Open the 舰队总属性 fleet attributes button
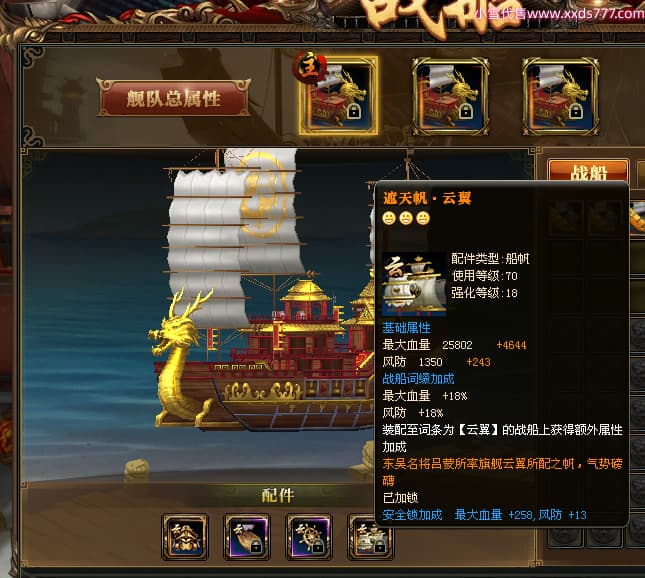This screenshot has width=645, height=578. point(174,97)
